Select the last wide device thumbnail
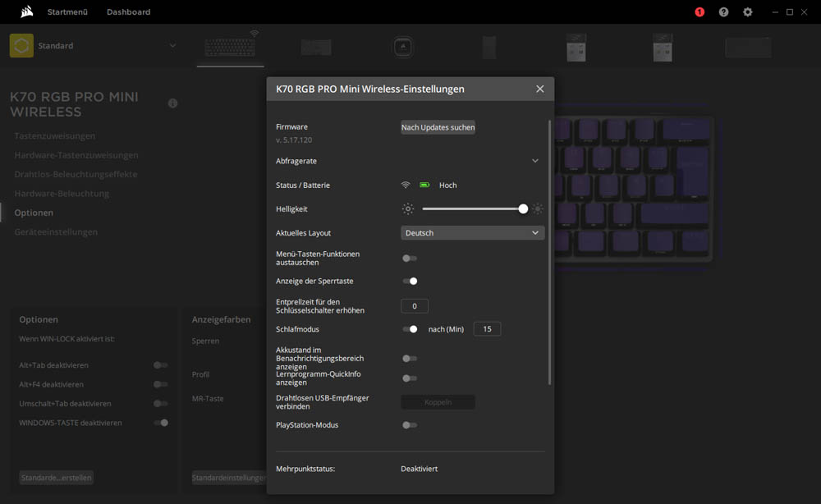The image size is (821, 504). [x=748, y=47]
